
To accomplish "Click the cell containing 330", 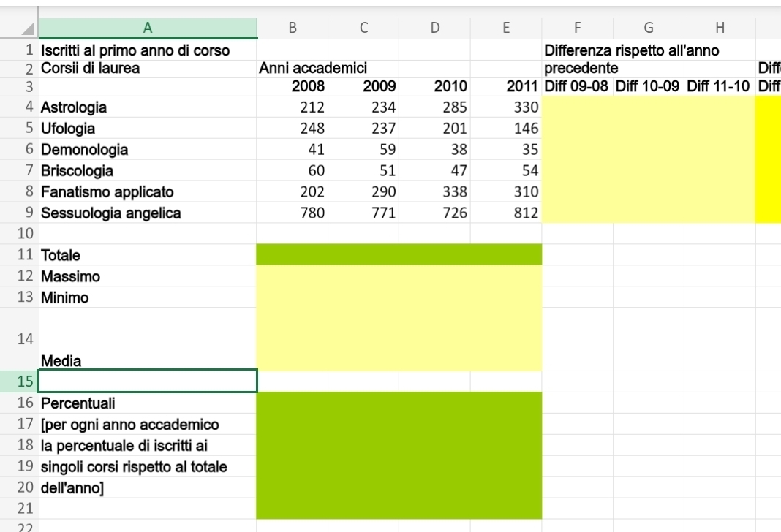I will click(x=506, y=107).
